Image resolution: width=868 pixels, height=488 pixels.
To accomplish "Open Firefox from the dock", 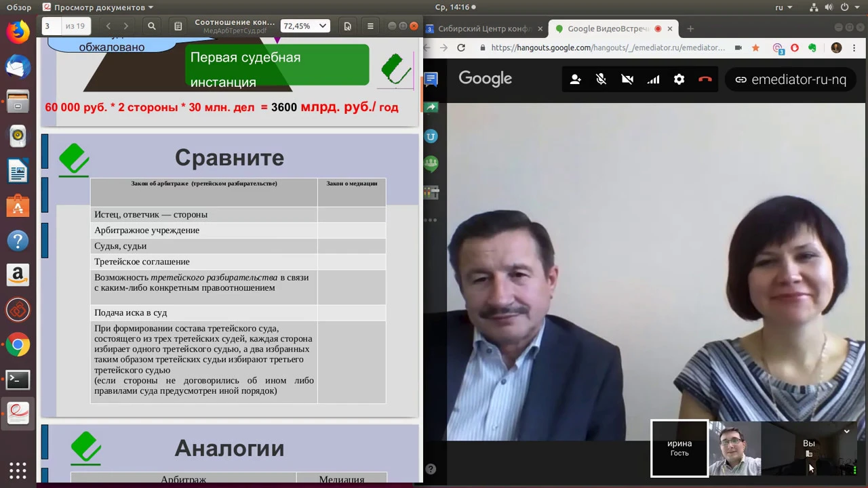I will (x=18, y=32).
